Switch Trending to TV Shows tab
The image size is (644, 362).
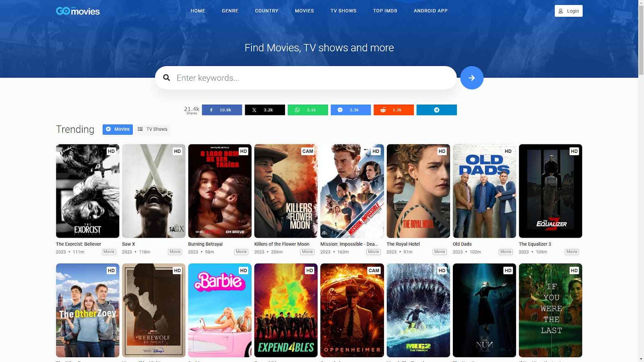click(x=153, y=129)
